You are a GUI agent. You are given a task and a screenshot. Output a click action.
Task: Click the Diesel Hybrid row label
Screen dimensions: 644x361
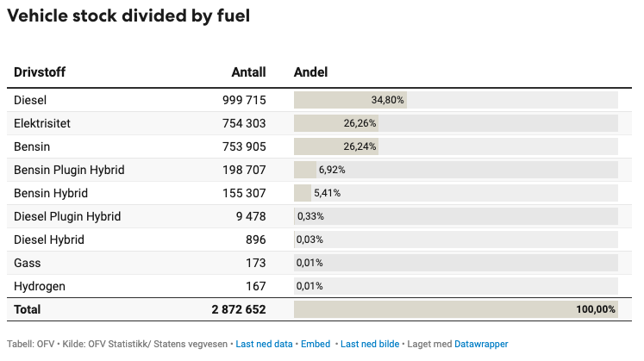click(49, 240)
